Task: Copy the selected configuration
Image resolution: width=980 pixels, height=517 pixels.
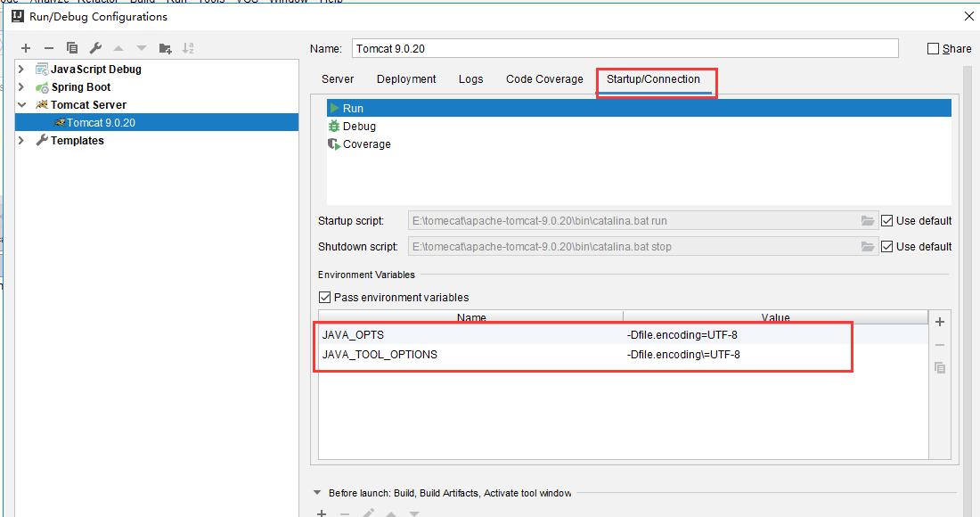Action: (72, 48)
